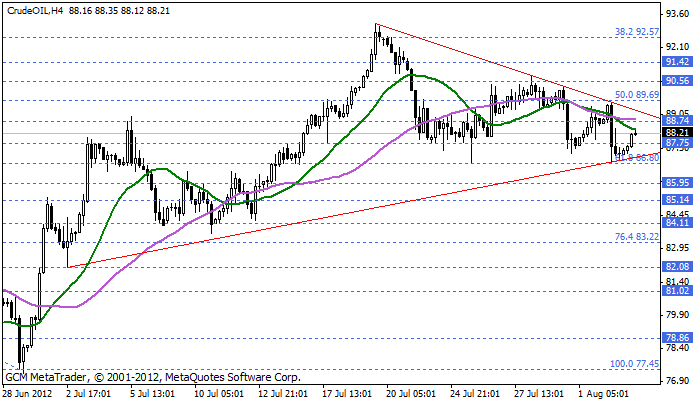Screen dimensions: 700x402
Task: Click the candlestick peak at the chart high
Action: click(377, 28)
